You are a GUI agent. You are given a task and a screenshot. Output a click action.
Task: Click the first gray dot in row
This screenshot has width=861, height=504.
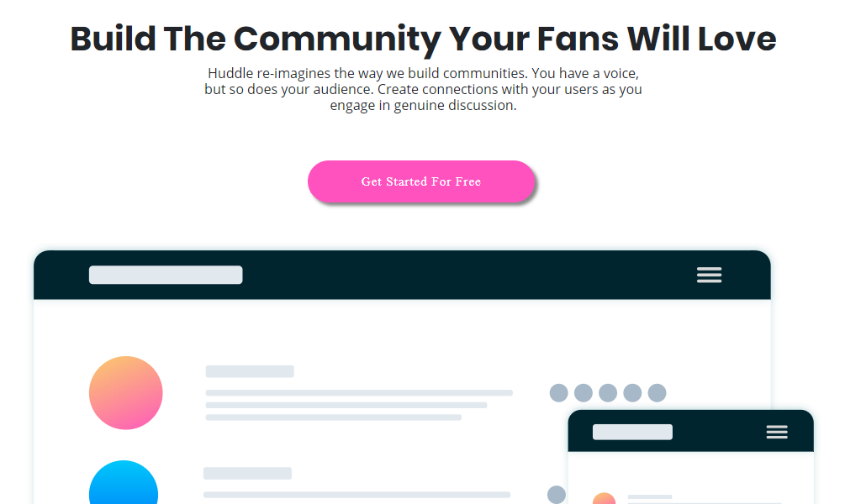(558, 392)
